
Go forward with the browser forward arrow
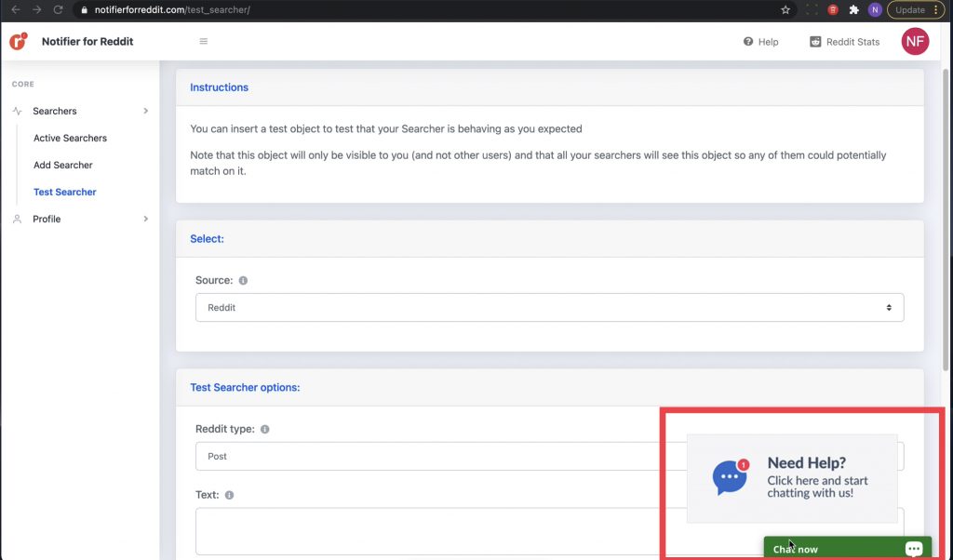(x=36, y=9)
